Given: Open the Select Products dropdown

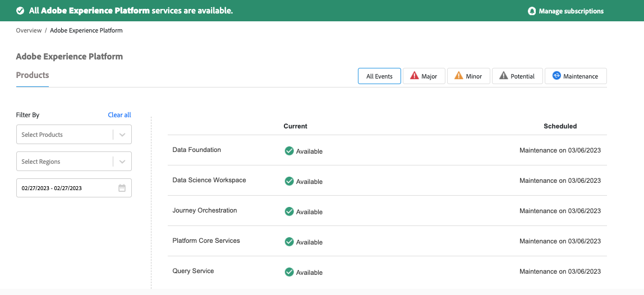Looking at the screenshot, I should point(73,135).
